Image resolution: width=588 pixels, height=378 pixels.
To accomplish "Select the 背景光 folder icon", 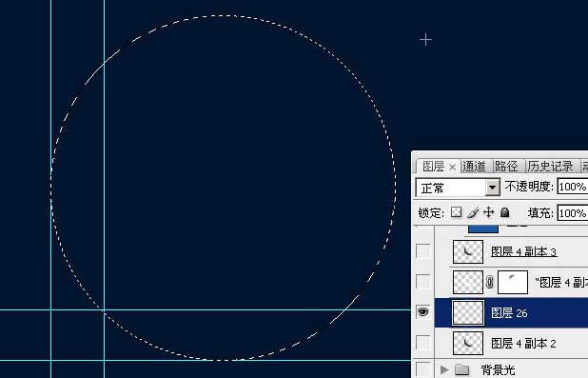I will coord(462,369).
